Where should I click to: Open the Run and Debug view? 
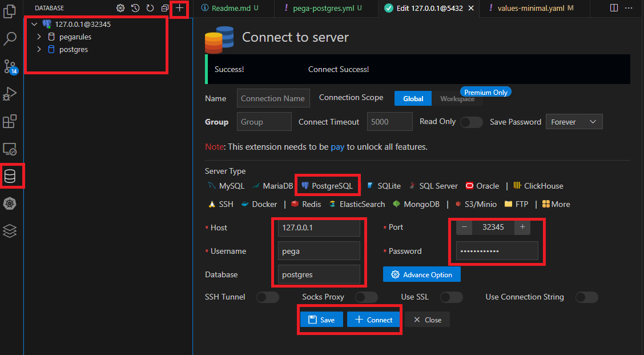point(10,94)
